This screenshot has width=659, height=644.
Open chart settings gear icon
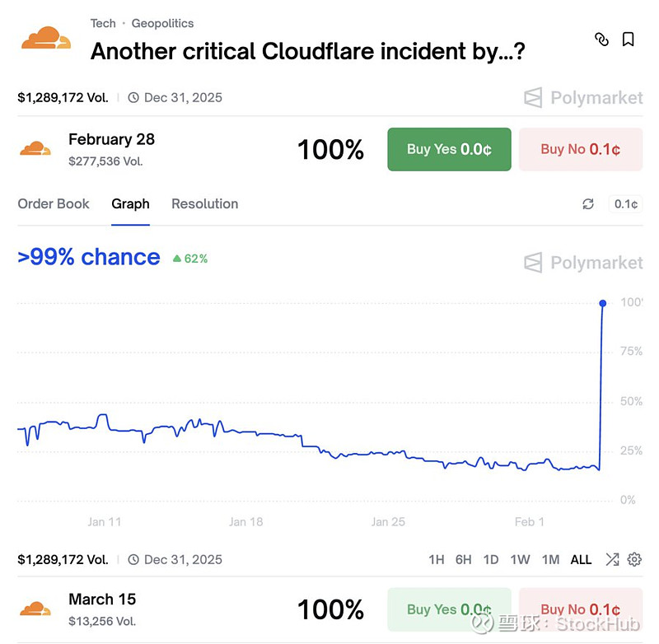634,559
